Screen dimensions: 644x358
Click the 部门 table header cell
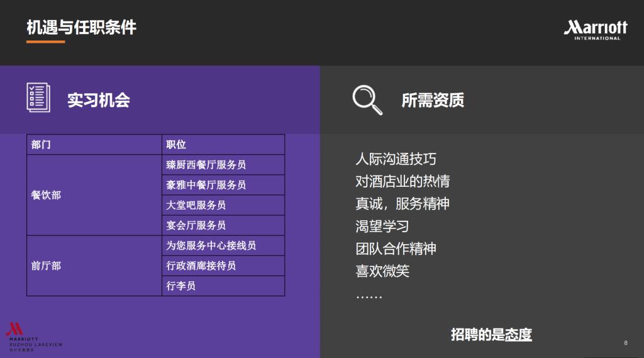(x=94, y=144)
